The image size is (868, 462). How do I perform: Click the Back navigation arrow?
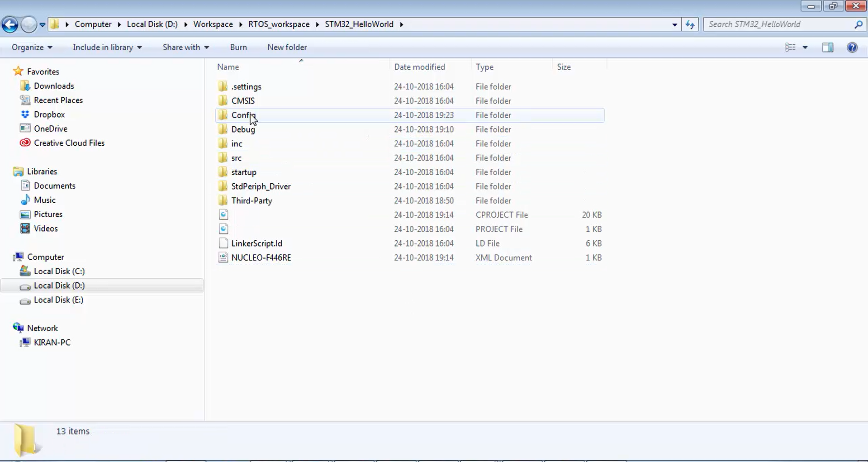[10, 24]
